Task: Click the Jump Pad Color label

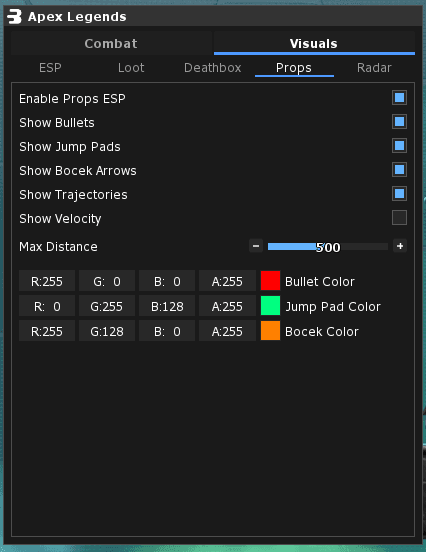Action: 333,307
